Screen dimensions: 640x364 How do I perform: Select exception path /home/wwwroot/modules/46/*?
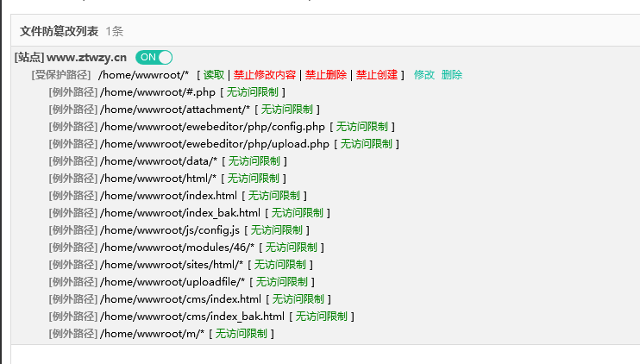[x=177, y=248]
